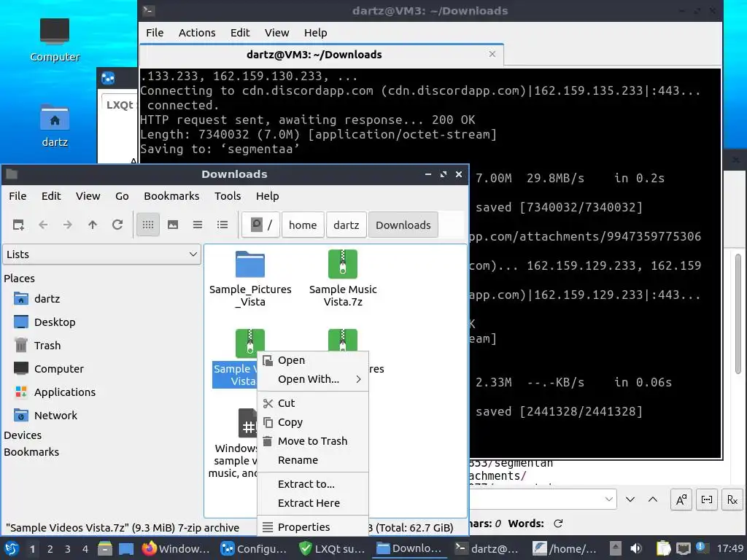Open the Lists side pane dropdown

(101, 254)
